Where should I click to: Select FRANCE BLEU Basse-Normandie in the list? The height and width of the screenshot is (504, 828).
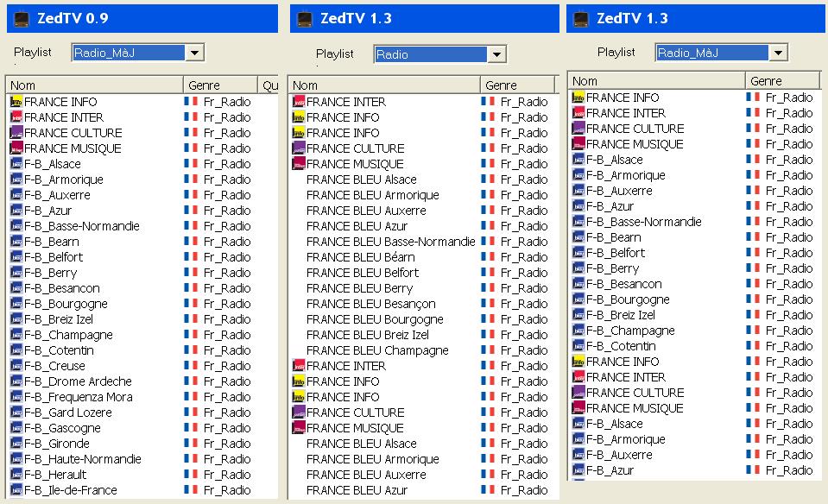click(390, 242)
